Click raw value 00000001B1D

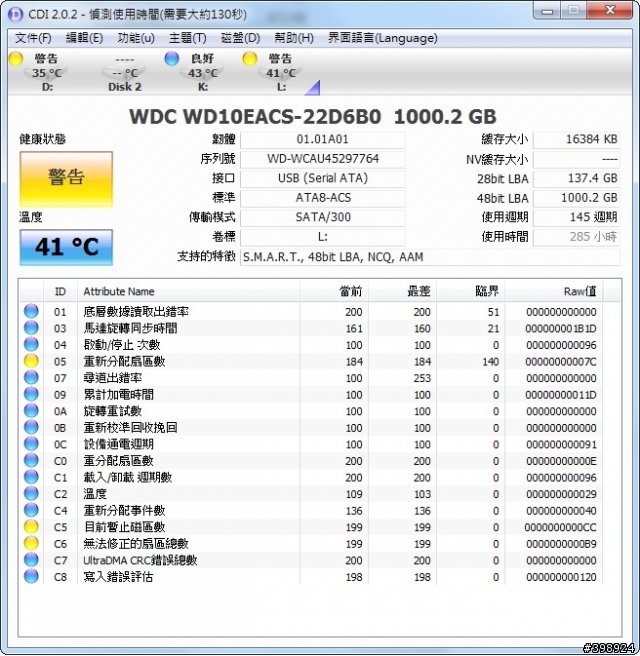tap(561, 329)
